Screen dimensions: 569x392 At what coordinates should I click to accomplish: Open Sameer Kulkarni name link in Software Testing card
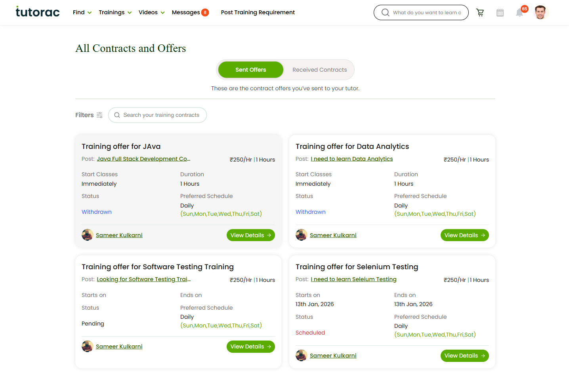[119, 346]
